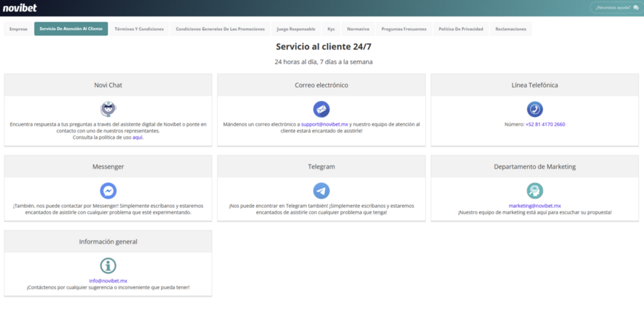Click the Telegram card header
This screenshot has height=310, width=644.
(321, 167)
